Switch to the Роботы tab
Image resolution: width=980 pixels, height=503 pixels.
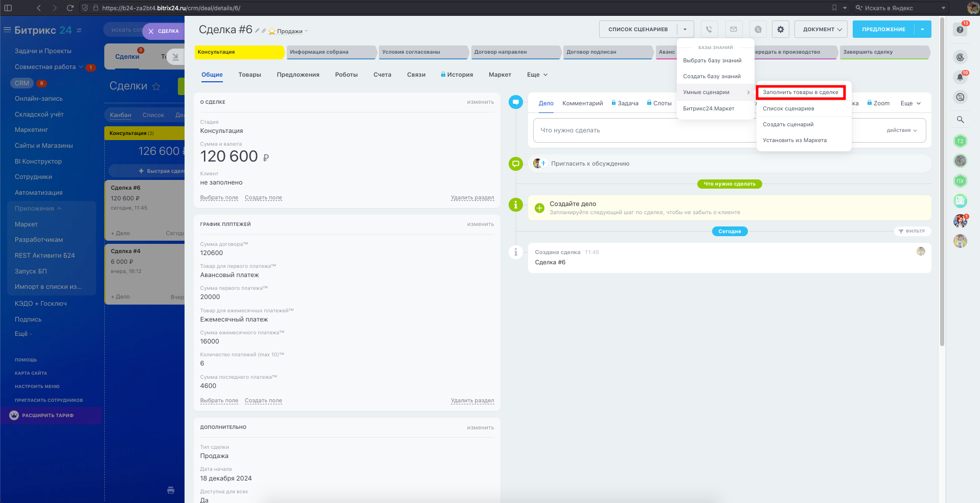coord(346,75)
